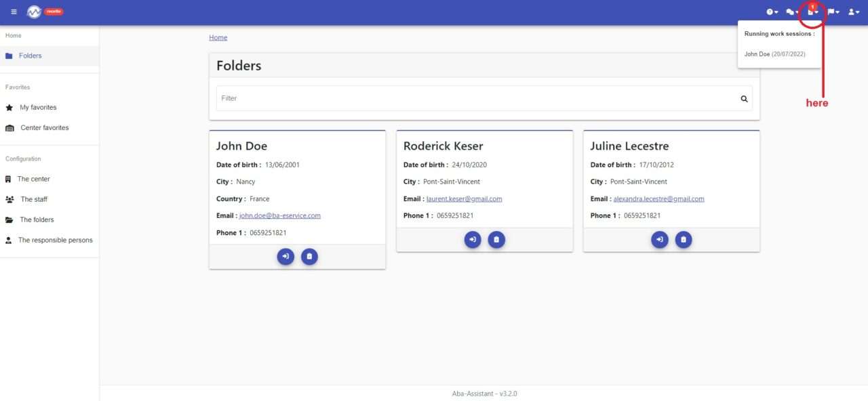This screenshot has width=868, height=401.
Task: Open The center from the Configuration menu
Action: (8, 178)
